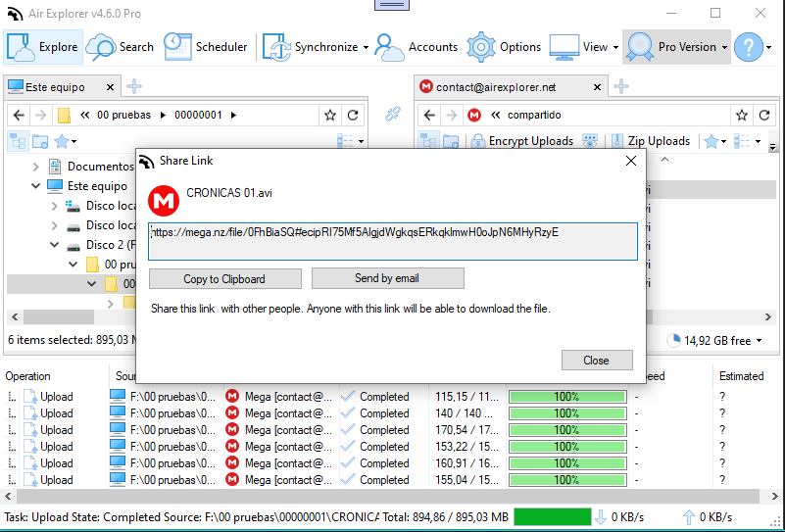Image resolution: width=785 pixels, height=532 pixels.
Task: Open Mega pane view mode dropdown
Action: coord(748,142)
